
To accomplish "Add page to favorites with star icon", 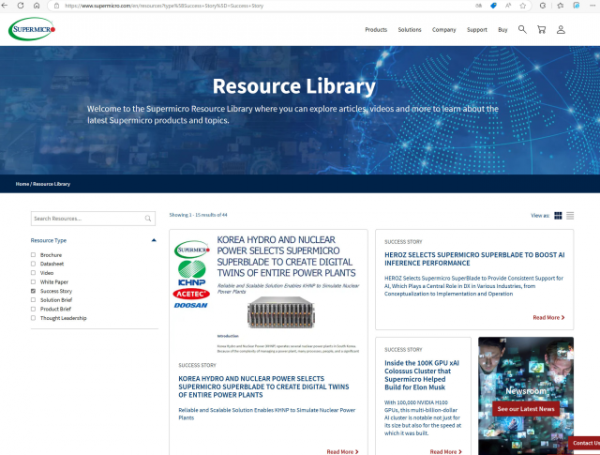I will (x=523, y=5).
